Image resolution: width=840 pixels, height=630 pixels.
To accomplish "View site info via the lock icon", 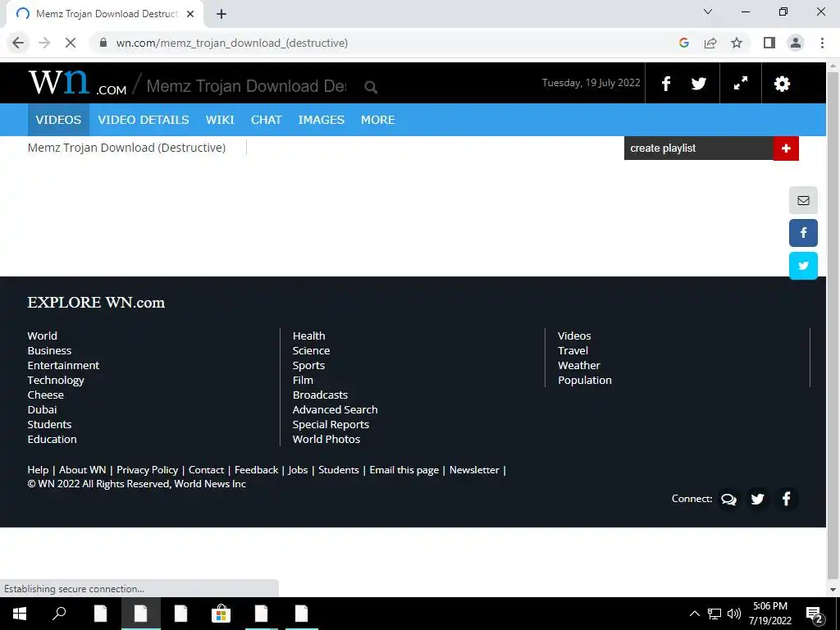I will point(104,43).
